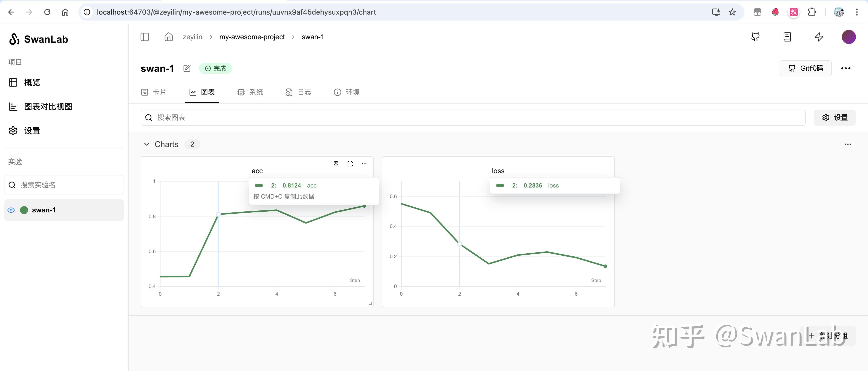Open acc chart in fullscreen
This screenshot has height=371, width=868.
pyautogui.click(x=350, y=164)
